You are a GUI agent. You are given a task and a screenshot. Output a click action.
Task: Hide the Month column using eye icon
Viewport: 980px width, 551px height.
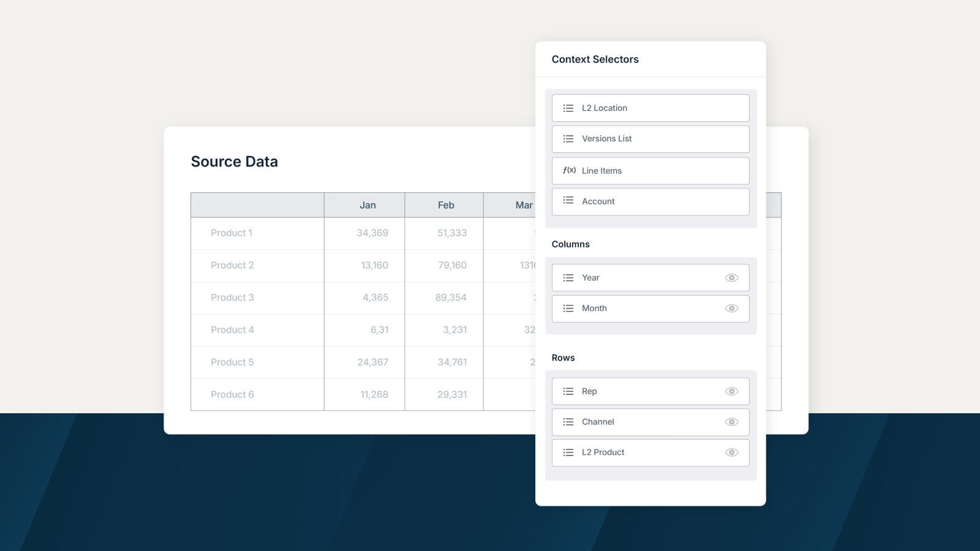(731, 309)
